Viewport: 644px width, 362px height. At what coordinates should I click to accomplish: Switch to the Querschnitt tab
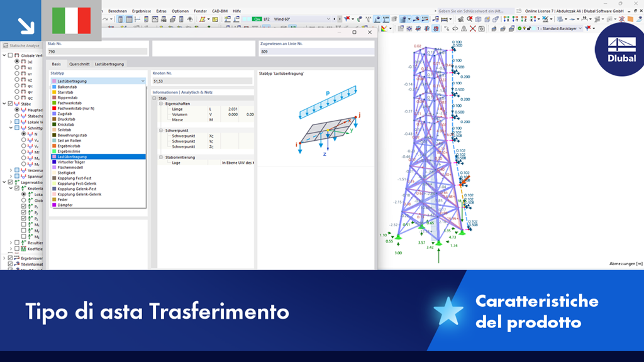79,64
